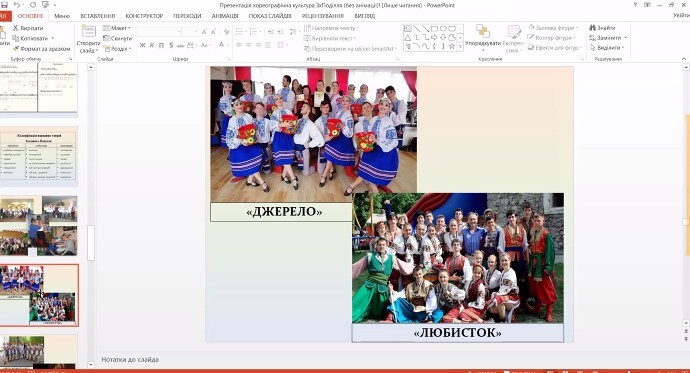Screen dimensions: 690x373
Task: Open the АНІМАЦІЯ ribbon tab
Action: [225, 16]
